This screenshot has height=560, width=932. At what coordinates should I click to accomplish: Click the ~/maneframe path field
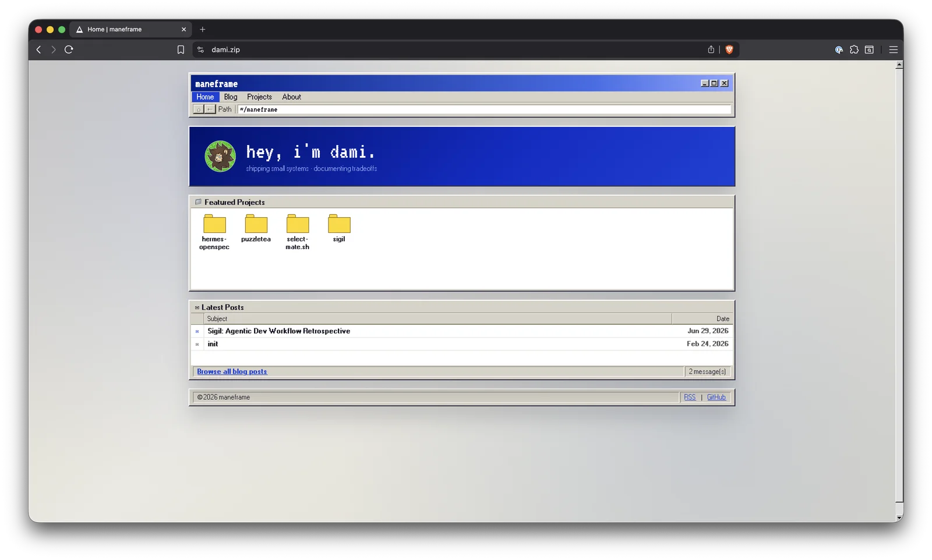pos(484,109)
